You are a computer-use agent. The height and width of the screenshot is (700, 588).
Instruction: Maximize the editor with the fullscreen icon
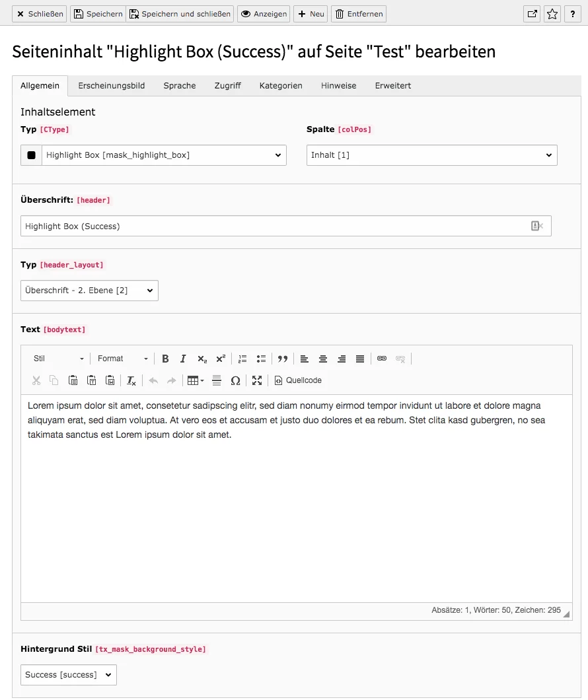(257, 380)
